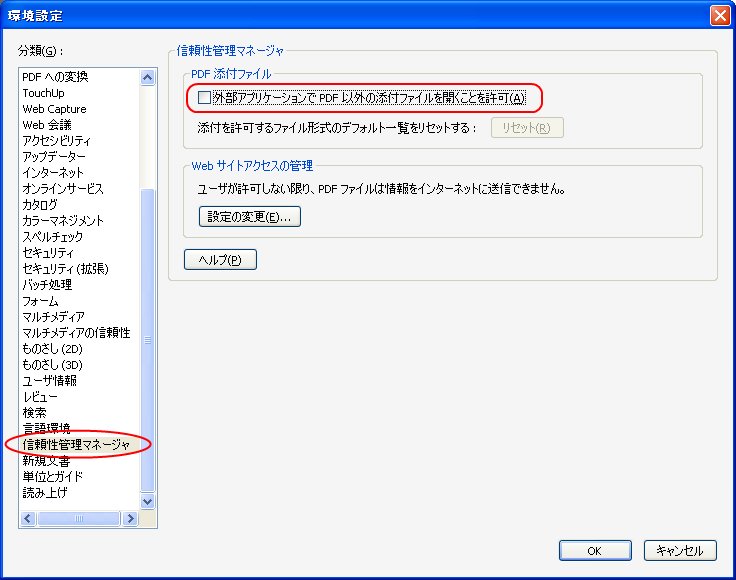Select オンラインサービス category
The image size is (736, 580).
pos(63,189)
